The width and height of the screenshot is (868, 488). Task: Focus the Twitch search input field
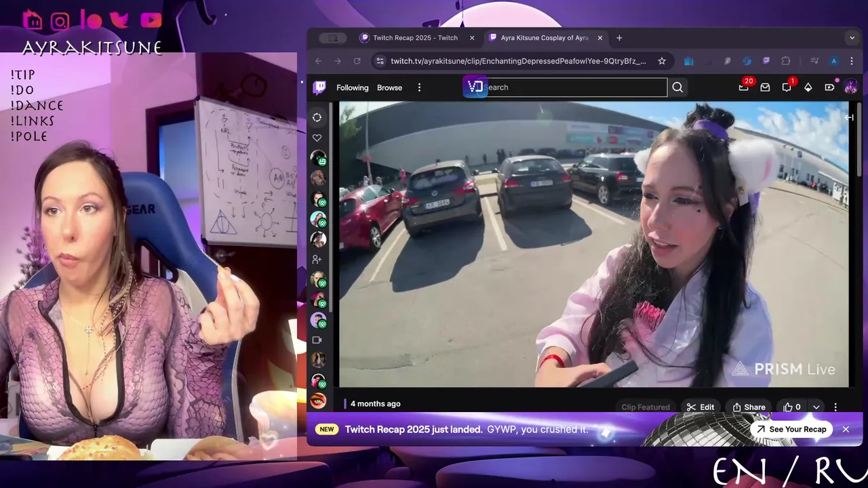[574, 87]
